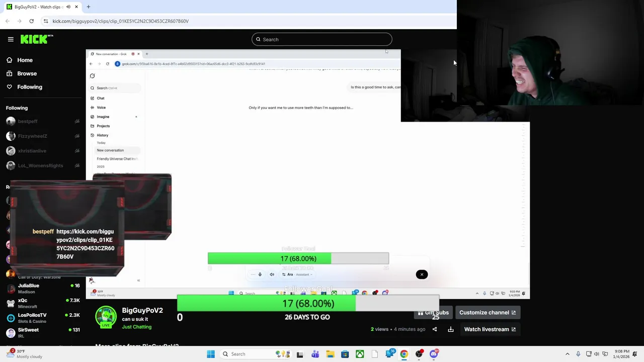Close the BigGuyPoV2 Kick tab
Image resolution: width=644 pixels, height=362 pixels.
coord(76,7)
